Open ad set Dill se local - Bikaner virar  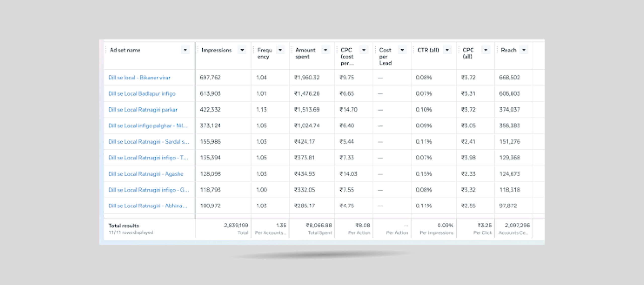tap(139, 77)
